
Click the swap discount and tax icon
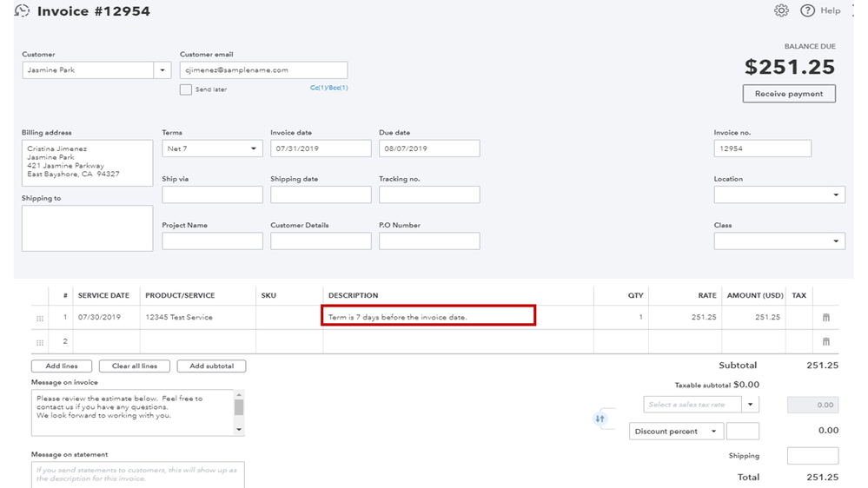click(600, 419)
